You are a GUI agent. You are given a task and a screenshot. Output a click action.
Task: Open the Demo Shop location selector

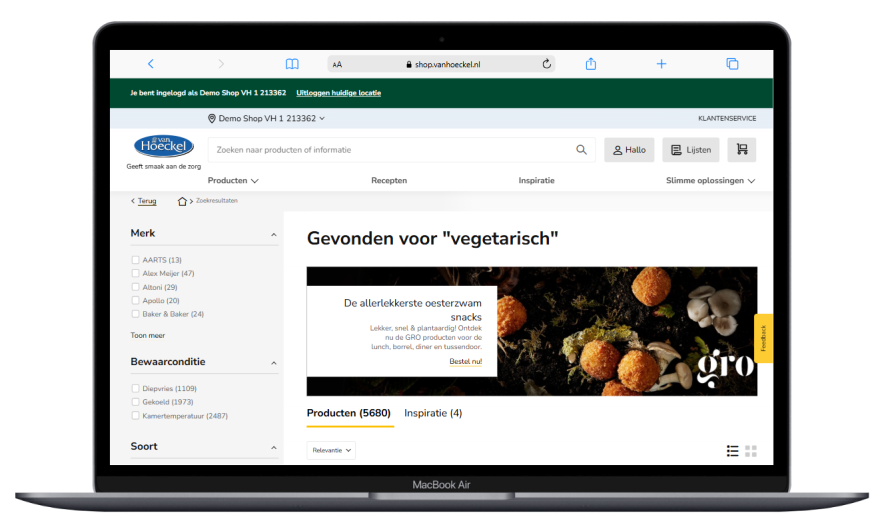coord(266,118)
